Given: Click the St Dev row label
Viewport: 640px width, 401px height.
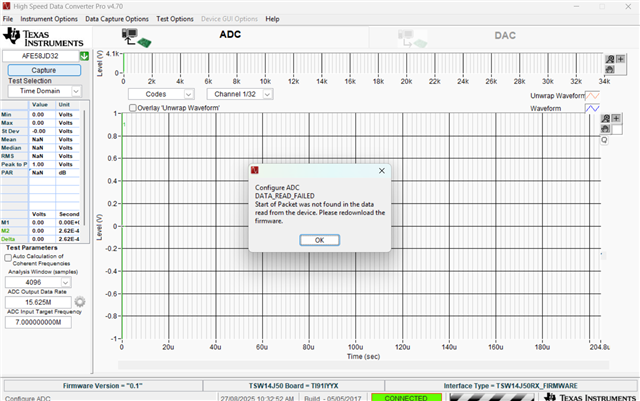Looking at the screenshot, I should (10, 131).
